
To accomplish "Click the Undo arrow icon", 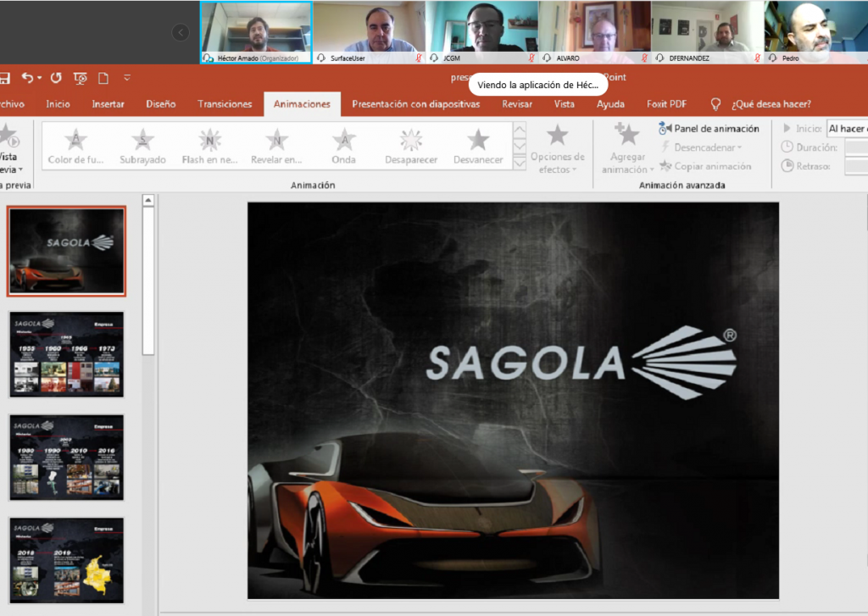I will point(27,77).
